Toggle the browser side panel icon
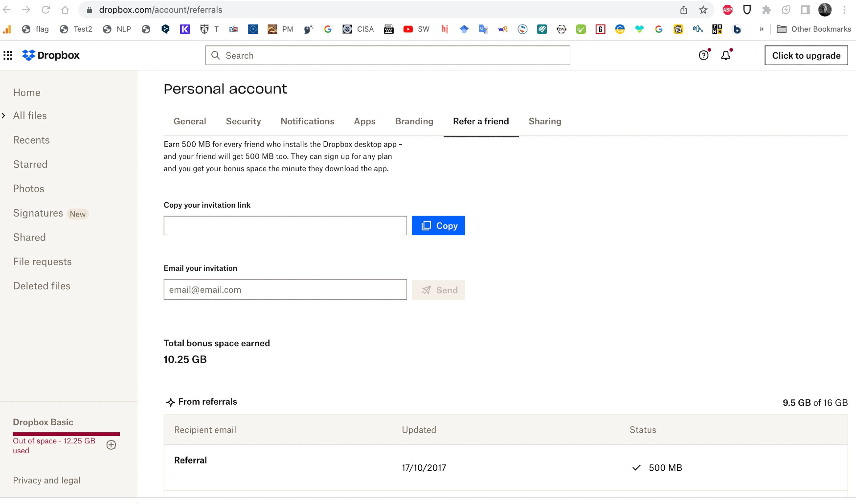This screenshot has width=856, height=504. 805,10
